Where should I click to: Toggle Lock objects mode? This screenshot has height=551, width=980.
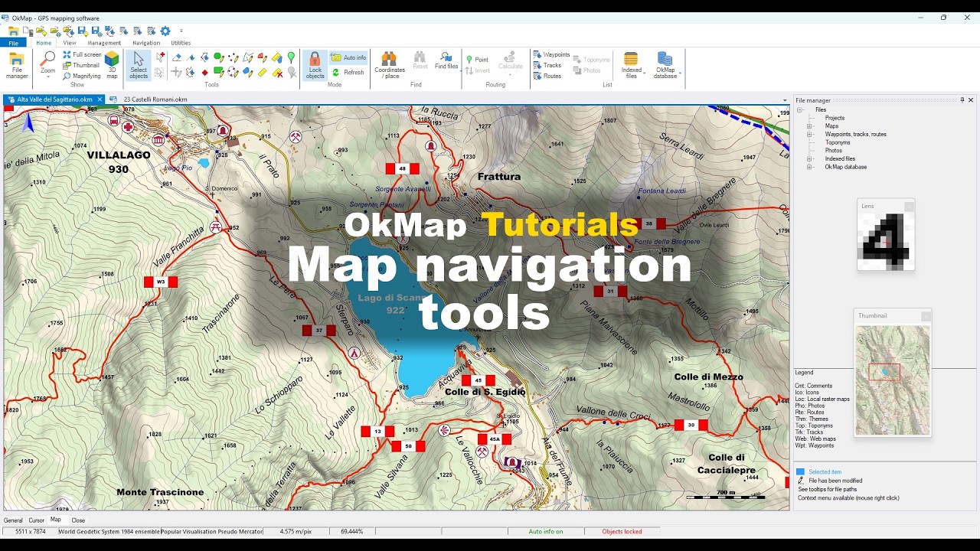pos(315,66)
